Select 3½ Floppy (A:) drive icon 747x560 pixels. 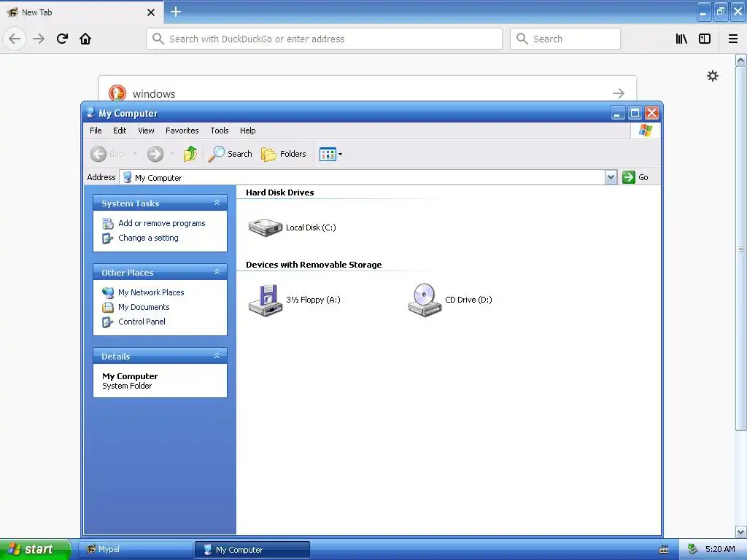click(266, 300)
